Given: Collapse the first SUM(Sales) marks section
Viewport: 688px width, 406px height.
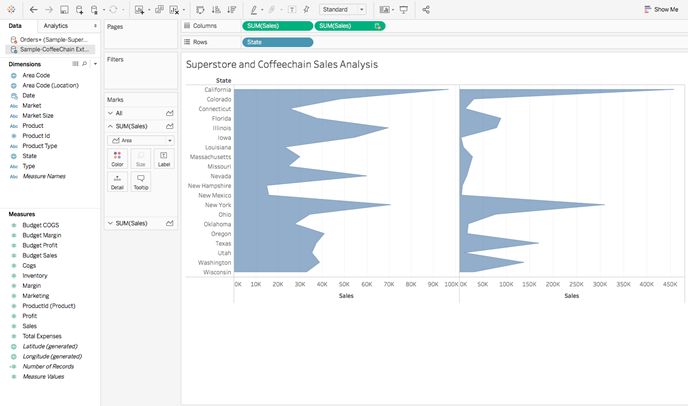Looking at the screenshot, I should (110, 126).
